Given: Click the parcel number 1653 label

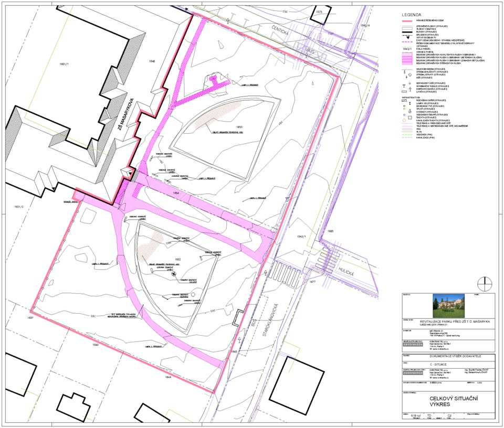Looking at the screenshot, I should [240, 127].
